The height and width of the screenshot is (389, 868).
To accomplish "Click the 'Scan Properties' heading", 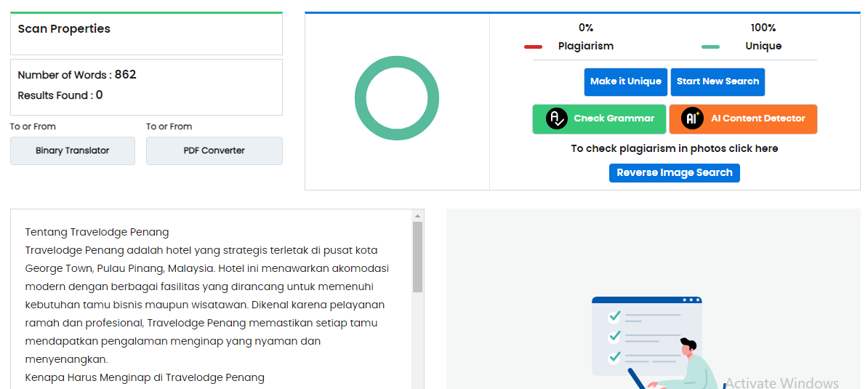I will 64,29.
